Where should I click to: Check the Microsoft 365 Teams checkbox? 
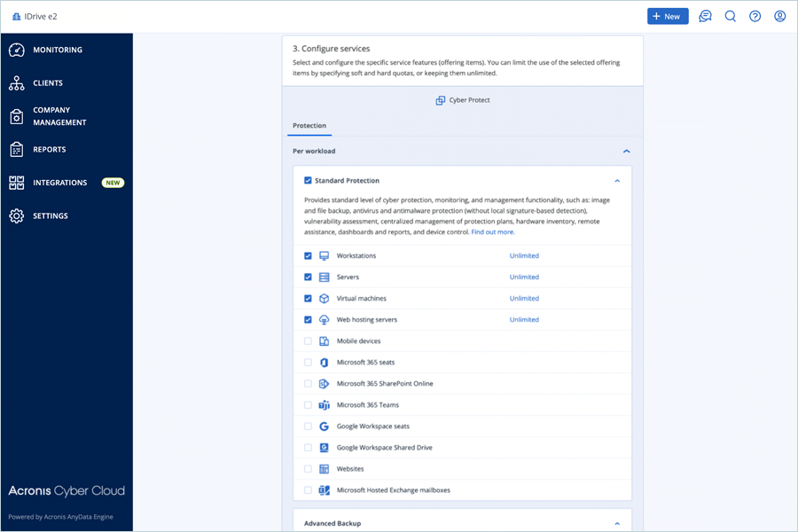point(308,405)
